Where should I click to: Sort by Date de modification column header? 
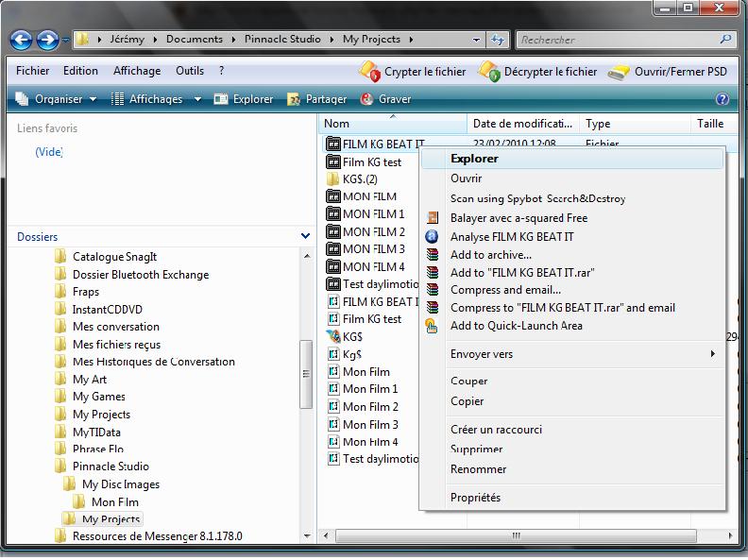[523, 124]
